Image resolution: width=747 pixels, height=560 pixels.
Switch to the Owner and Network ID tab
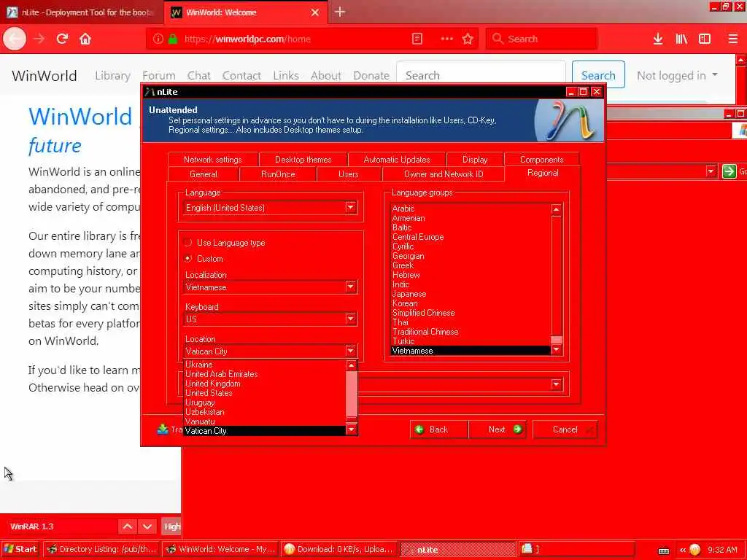coord(444,174)
